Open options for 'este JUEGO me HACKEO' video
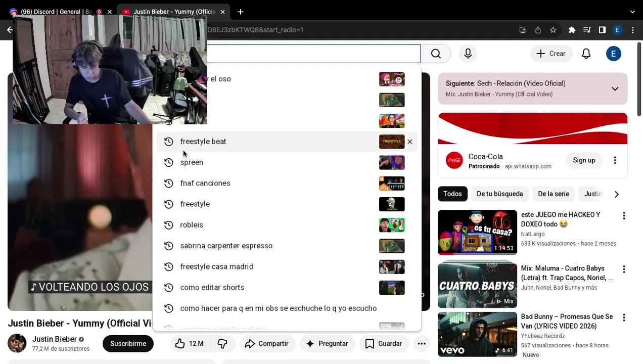 tap(624, 216)
